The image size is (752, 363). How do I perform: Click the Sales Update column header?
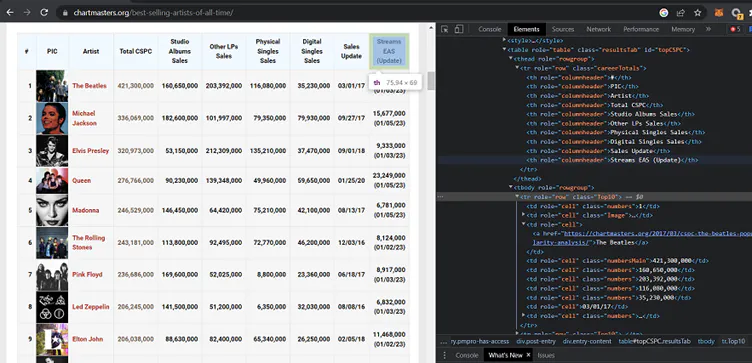coord(352,51)
